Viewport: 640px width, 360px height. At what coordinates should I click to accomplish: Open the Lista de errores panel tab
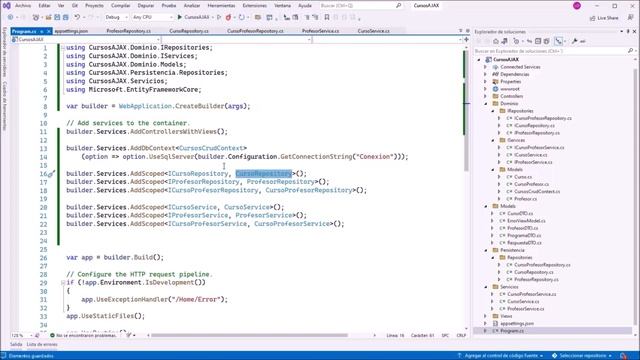tap(42, 344)
